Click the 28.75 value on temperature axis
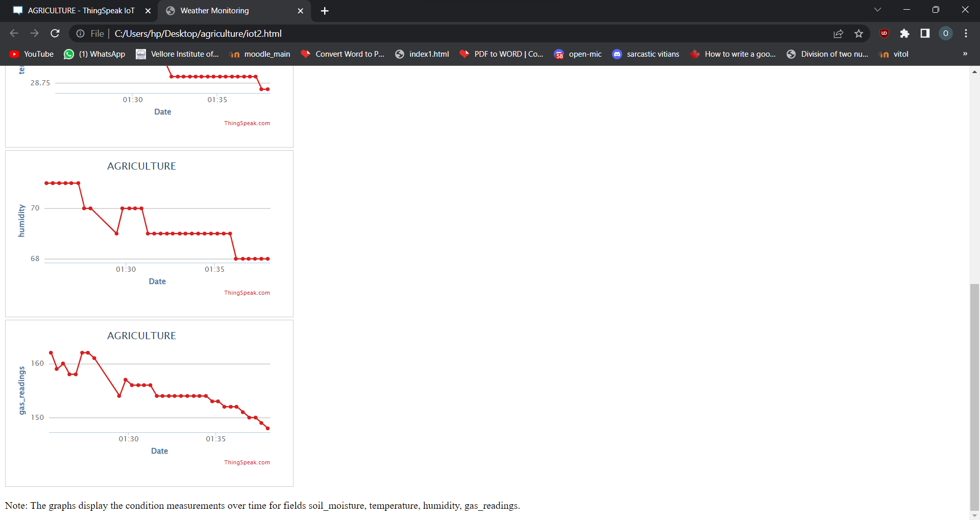The image size is (980, 520). pos(40,83)
